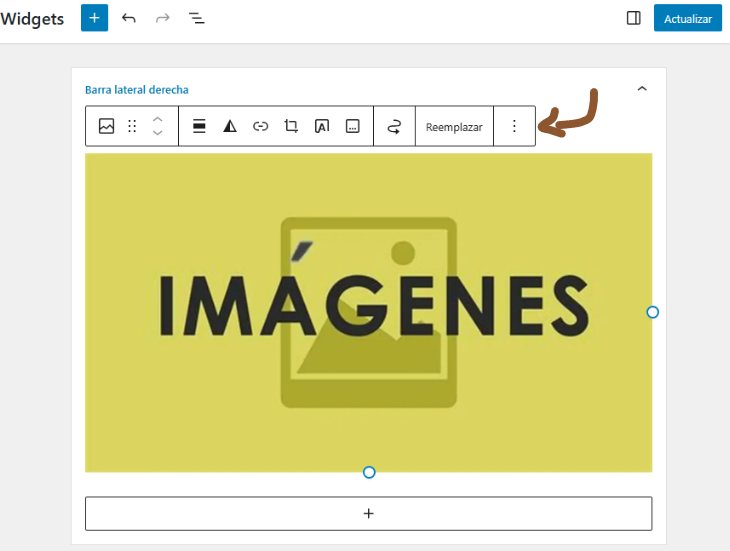Click the Actualizar button
Image resolution: width=730 pixels, height=551 pixels.
687,18
